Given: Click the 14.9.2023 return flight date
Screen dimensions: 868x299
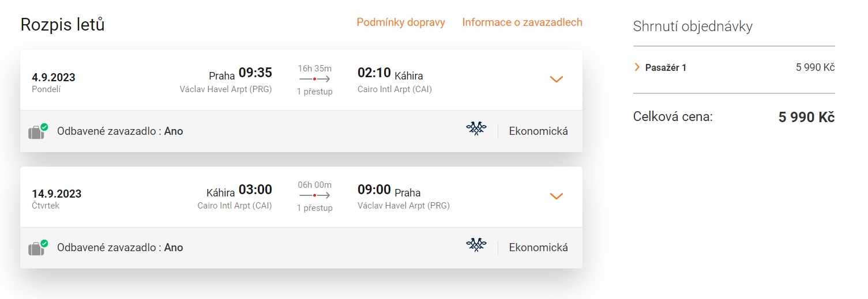Looking at the screenshot, I should [57, 194].
